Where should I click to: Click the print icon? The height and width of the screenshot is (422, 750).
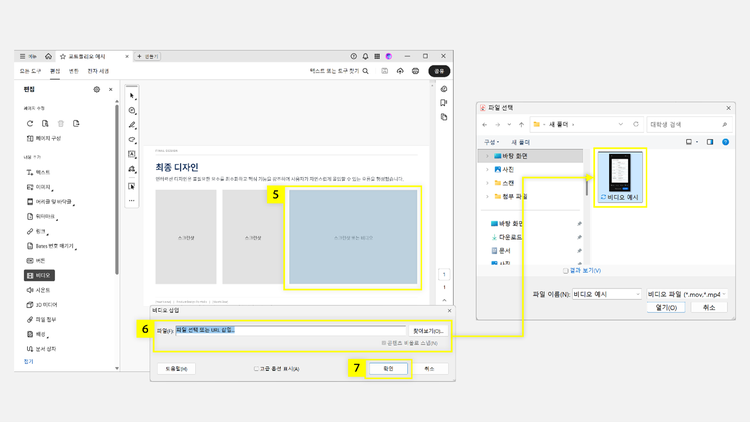tap(415, 71)
